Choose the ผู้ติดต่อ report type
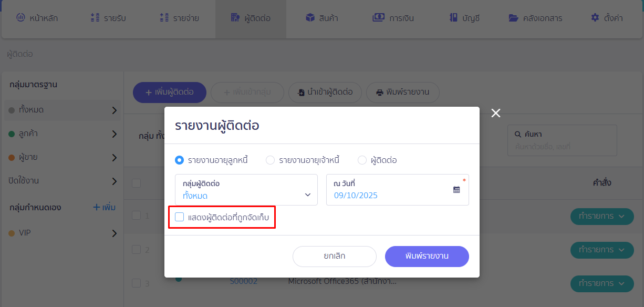The image size is (644, 307). tap(362, 160)
